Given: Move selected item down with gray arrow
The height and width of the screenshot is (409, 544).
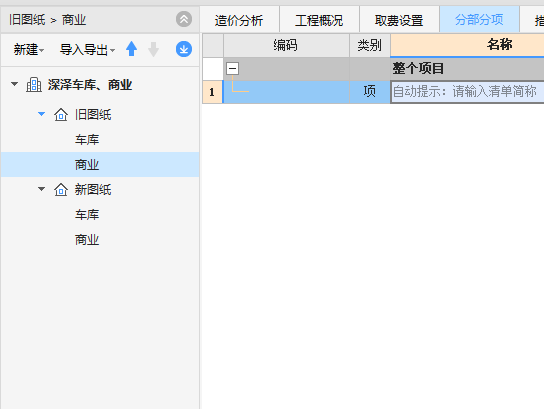Looking at the screenshot, I should [x=153, y=49].
